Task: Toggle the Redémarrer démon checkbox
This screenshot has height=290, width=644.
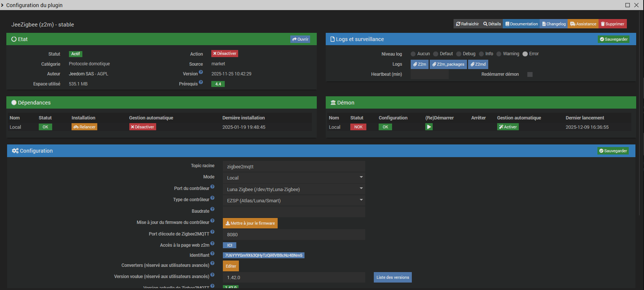Action: (530, 75)
